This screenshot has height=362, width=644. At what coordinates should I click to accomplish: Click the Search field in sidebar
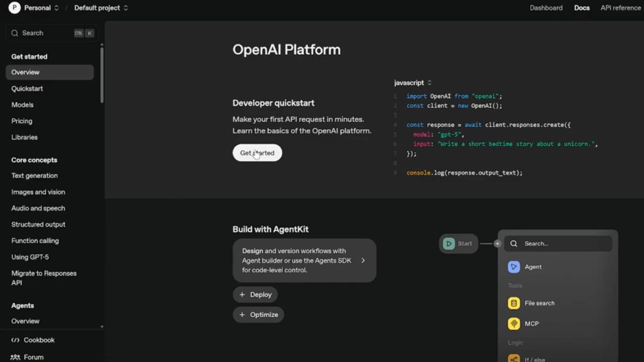click(52, 33)
